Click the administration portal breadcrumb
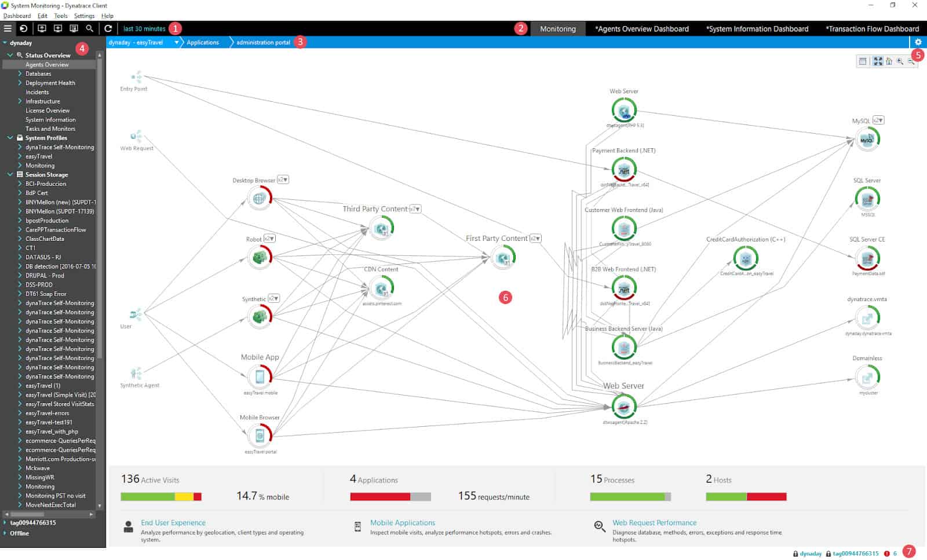The image size is (927, 560). point(263,42)
